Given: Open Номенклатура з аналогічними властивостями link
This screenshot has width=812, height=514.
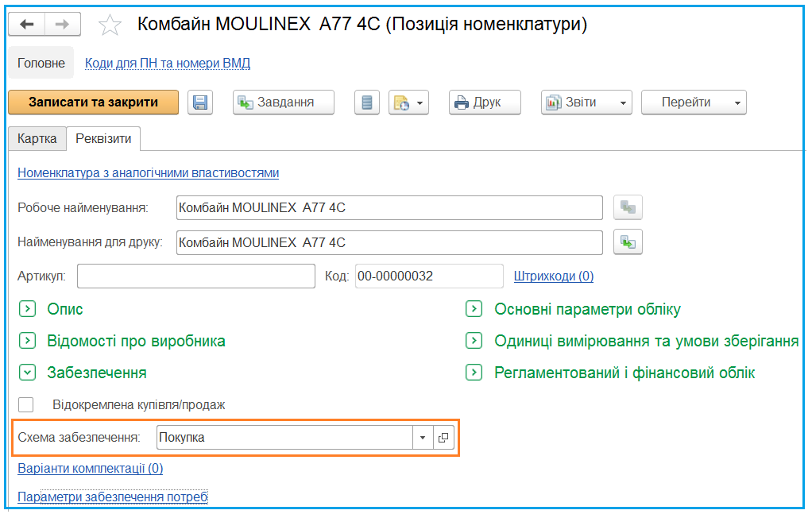Looking at the screenshot, I should click(x=148, y=173).
